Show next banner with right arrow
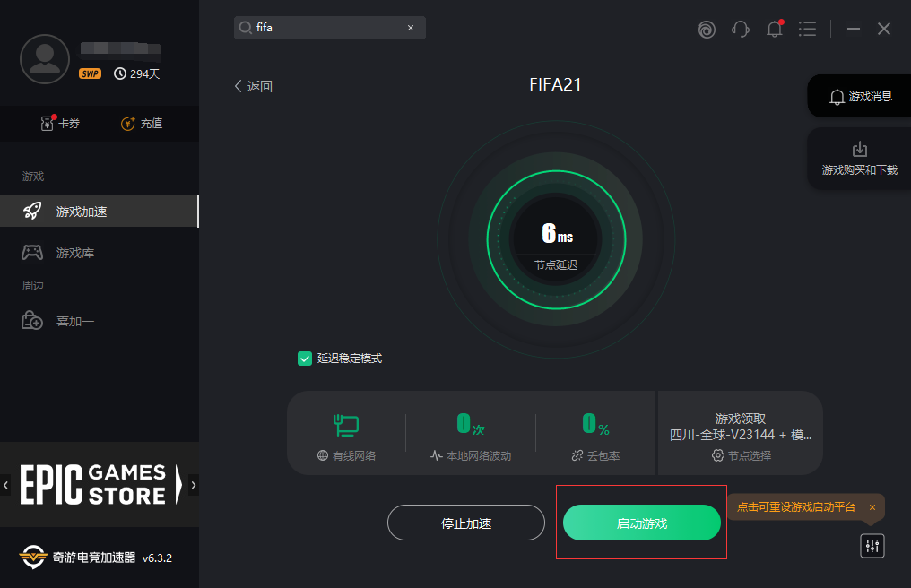The height and width of the screenshot is (588, 911). (x=194, y=485)
